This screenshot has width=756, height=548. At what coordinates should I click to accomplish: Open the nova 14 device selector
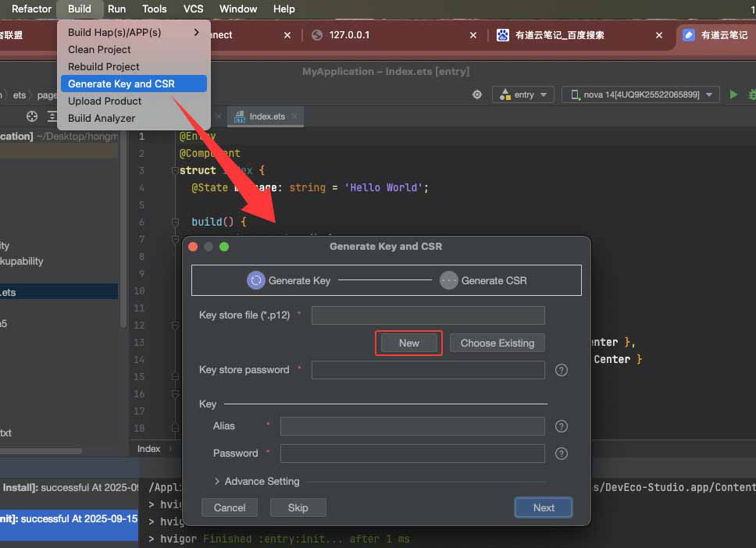coord(640,94)
